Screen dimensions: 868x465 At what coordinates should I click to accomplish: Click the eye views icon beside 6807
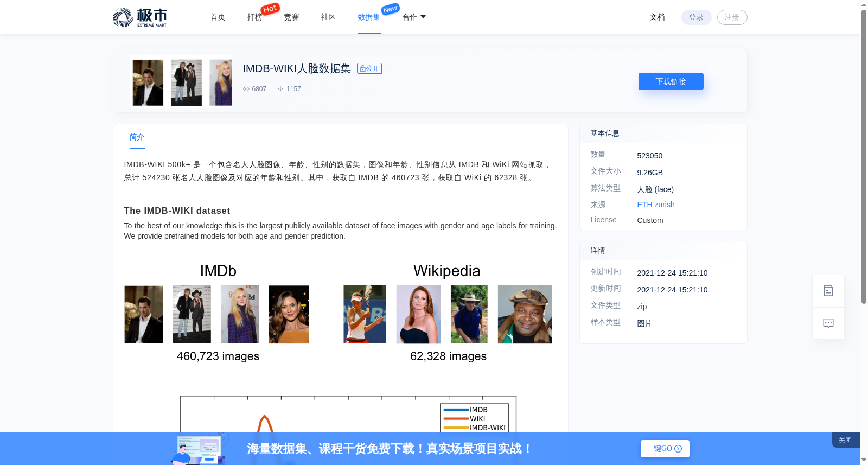tap(246, 89)
